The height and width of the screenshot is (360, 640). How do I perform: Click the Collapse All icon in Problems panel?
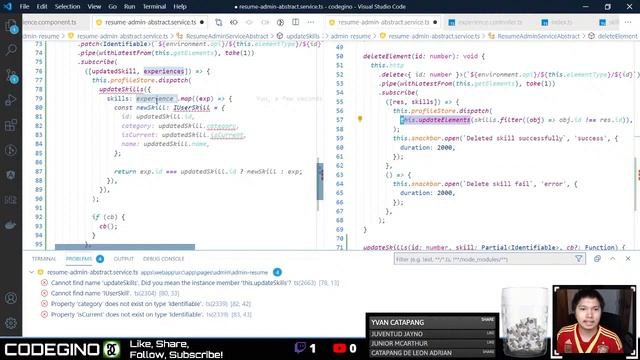(597, 259)
